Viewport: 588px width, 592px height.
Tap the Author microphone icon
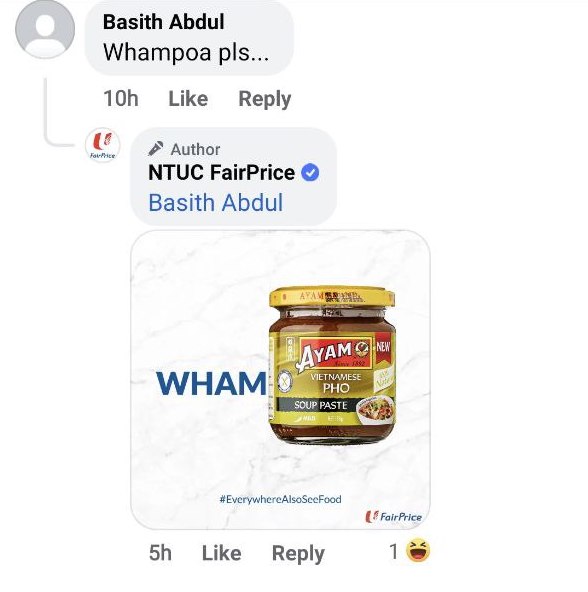pyautogui.click(x=156, y=149)
